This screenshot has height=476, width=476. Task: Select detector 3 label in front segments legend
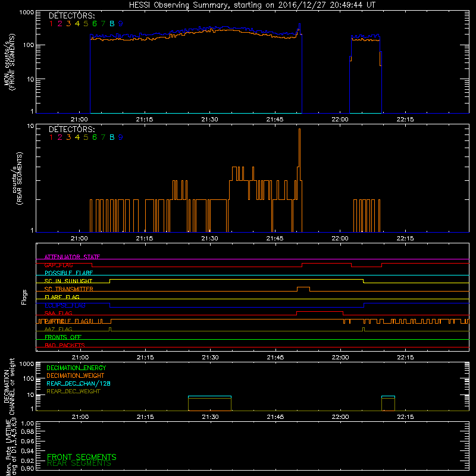tap(68, 24)
